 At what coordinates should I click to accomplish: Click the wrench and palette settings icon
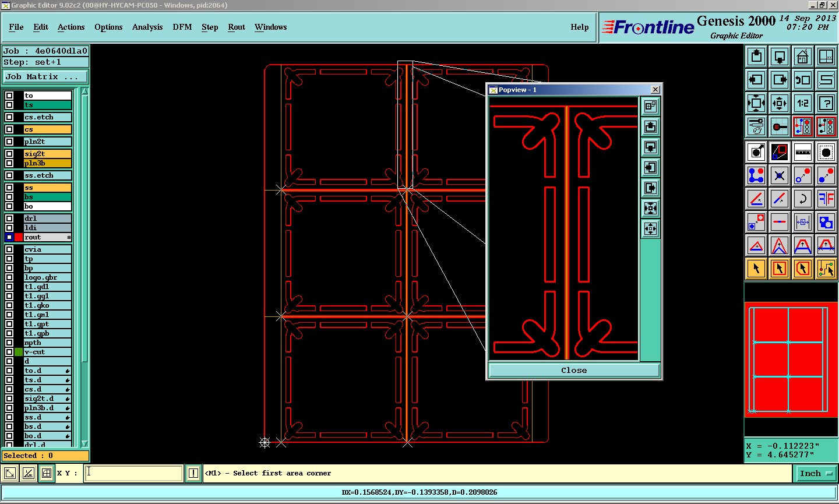click(x=756, y=126)
